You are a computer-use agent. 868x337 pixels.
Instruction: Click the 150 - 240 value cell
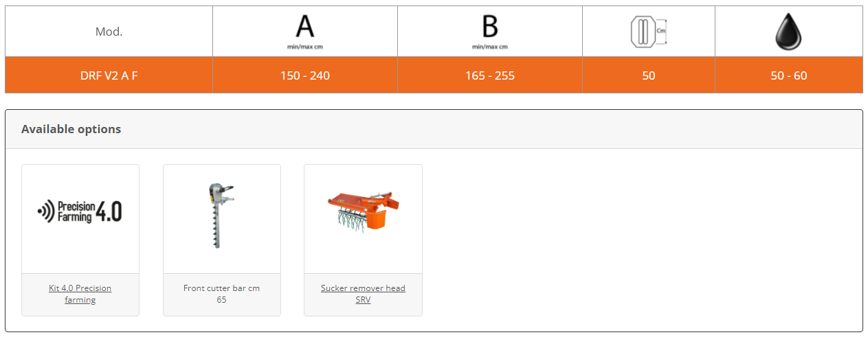(304, 75)
